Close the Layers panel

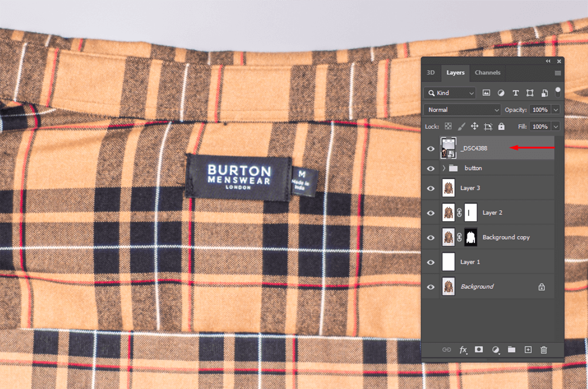pos(559,61)
